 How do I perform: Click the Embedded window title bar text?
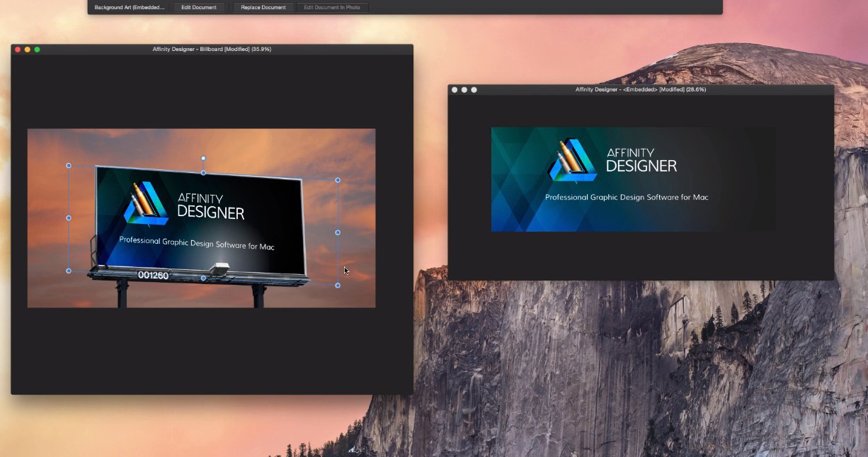coord(641,90)
